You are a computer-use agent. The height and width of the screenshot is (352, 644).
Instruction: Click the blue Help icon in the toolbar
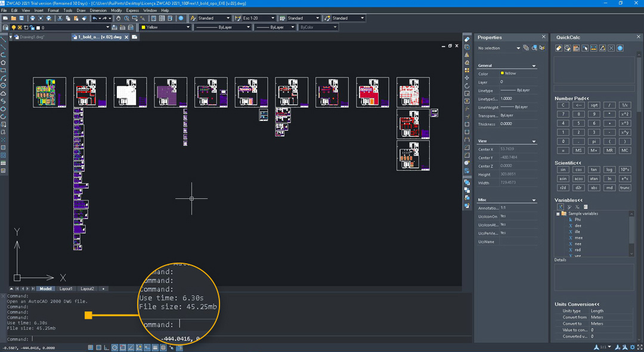pyautogui.click(x=181, y=18)
